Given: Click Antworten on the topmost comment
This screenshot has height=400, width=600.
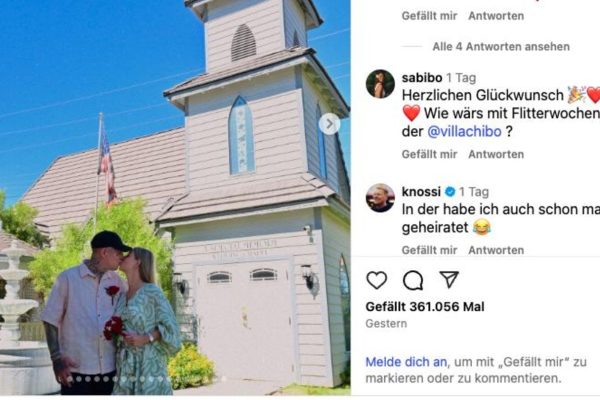Looking at the screenshot, I should [x=496, y=16].
